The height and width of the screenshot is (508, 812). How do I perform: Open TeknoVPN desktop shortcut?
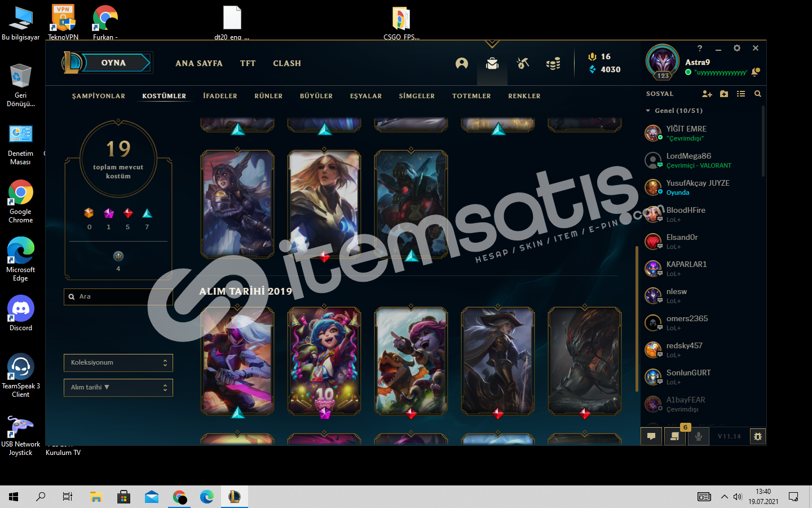(x=63, y=21)
